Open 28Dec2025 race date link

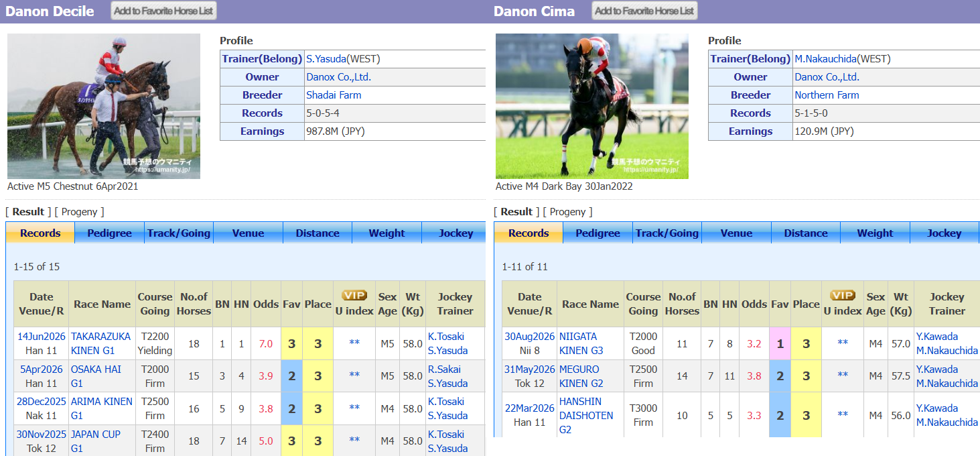(x=42, y=402)
